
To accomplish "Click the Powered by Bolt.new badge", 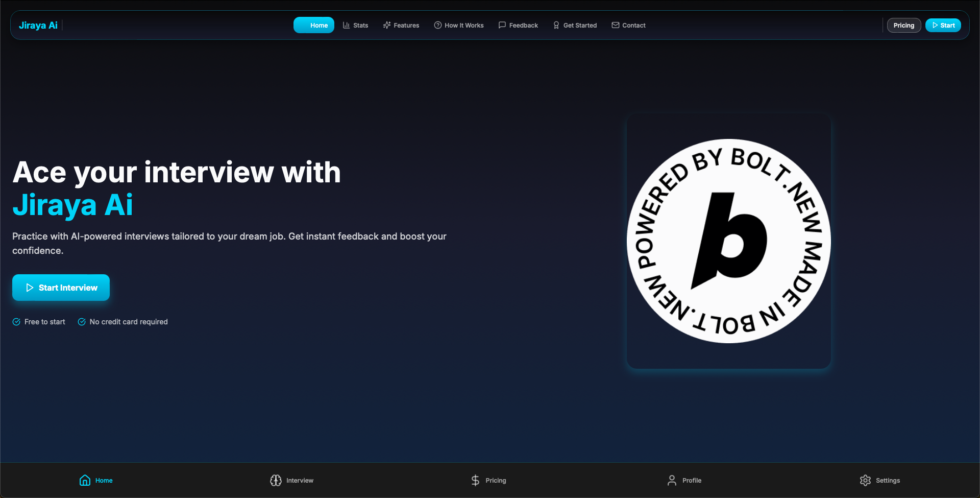I will [729, 241].
